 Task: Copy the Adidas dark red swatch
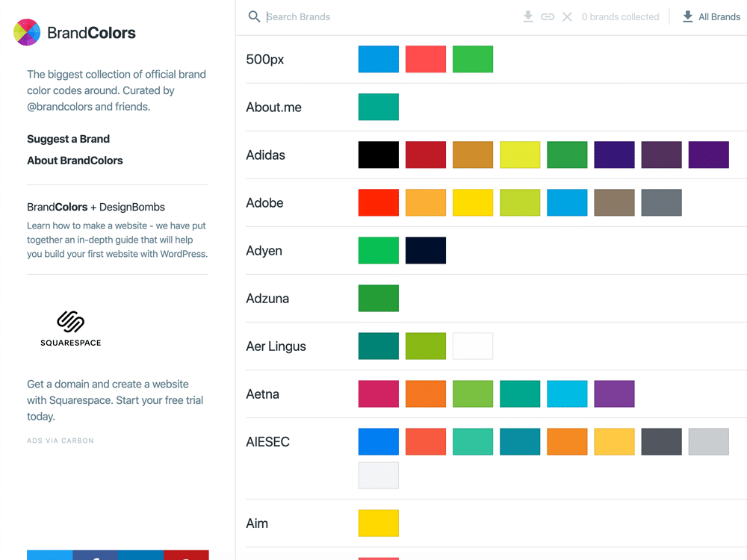point(426,155)
